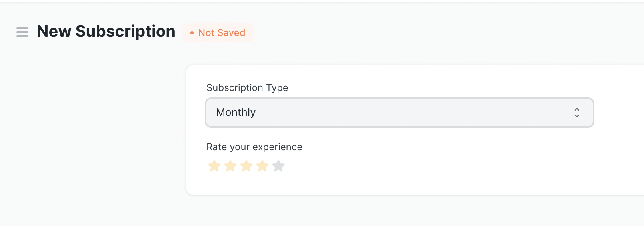Click left half of the fifth star
The image size is (644, 226).
tap(276, 166)
